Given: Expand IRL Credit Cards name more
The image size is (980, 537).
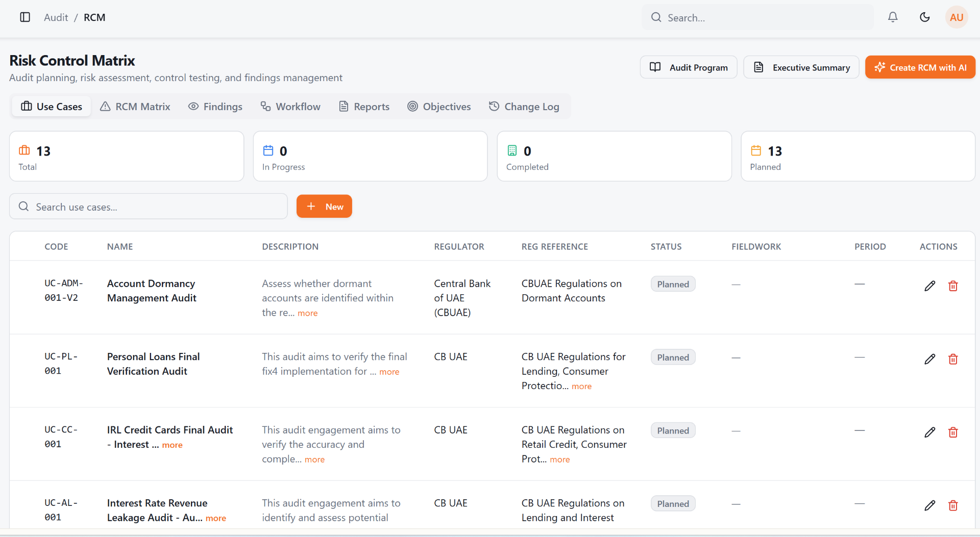Looking at the screenshot, I should pos(172,445).
